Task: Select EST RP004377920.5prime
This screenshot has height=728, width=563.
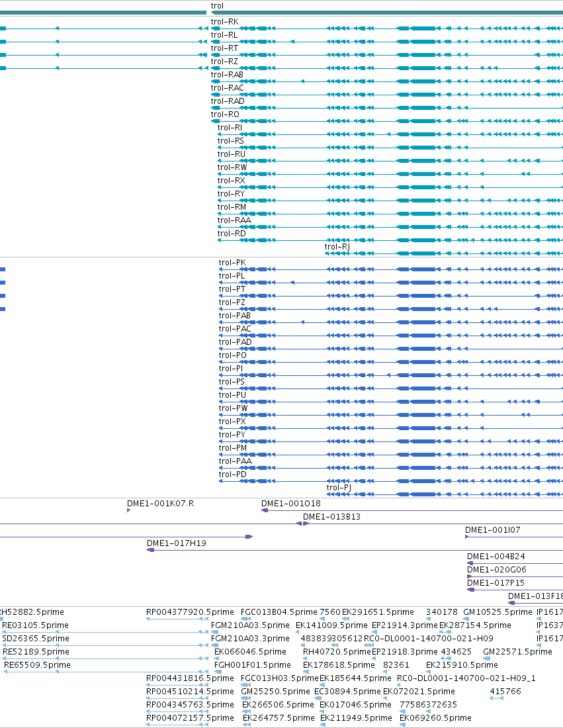Action: coord(190,612)
